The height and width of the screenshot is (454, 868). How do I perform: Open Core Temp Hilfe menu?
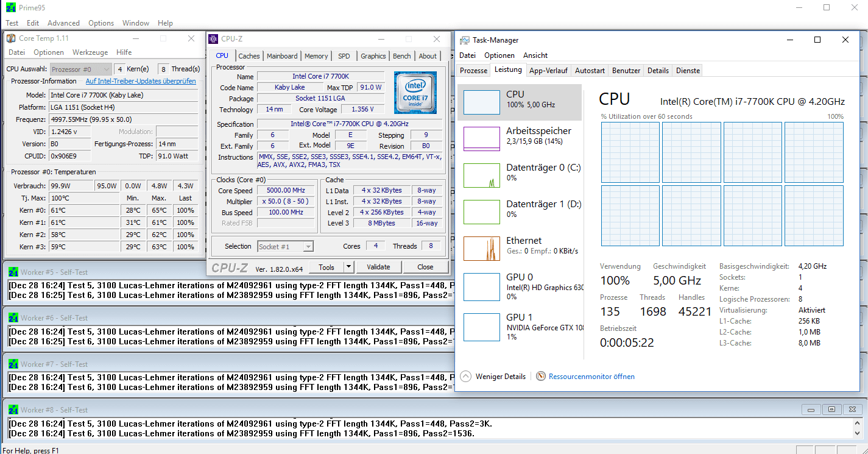[x=124, y=52]
